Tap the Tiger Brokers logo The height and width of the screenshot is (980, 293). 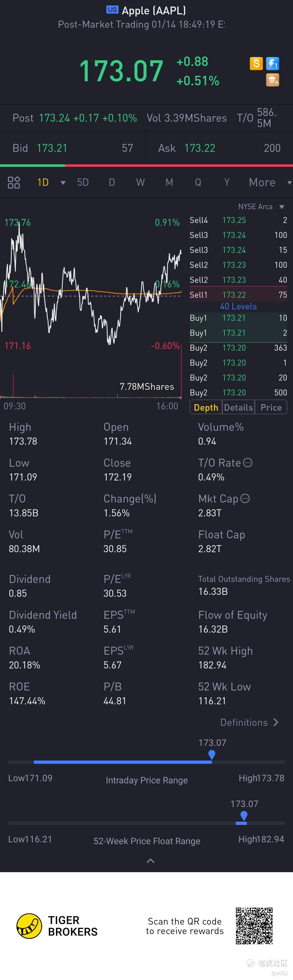click(29, 926)
